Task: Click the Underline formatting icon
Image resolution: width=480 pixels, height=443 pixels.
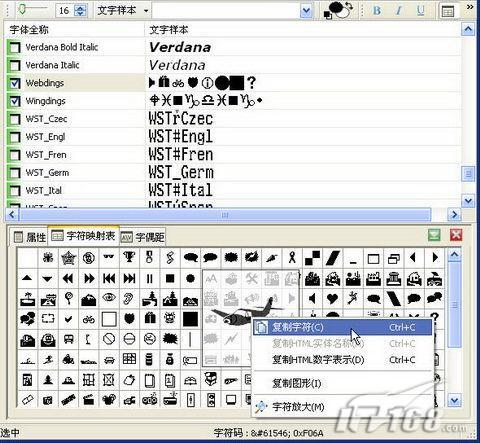Action: 420,10
